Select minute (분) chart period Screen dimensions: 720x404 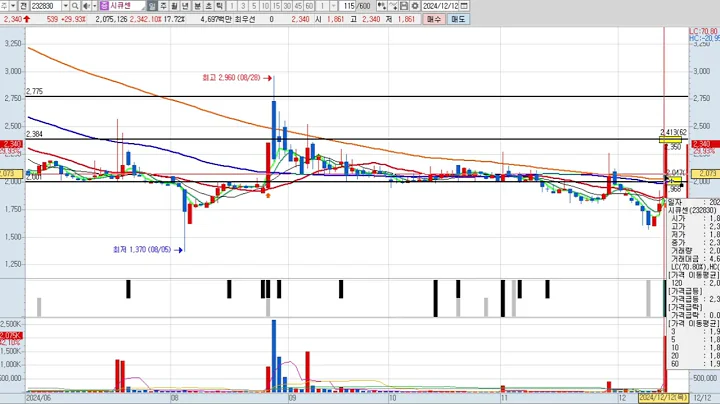click(197, 6)
